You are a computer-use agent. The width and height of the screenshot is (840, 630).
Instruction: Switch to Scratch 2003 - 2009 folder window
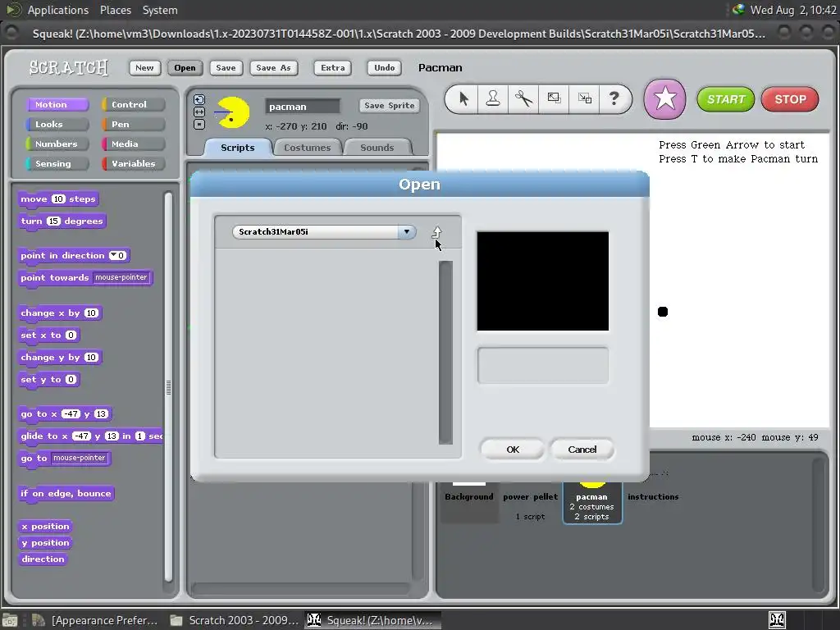point(234,620)
